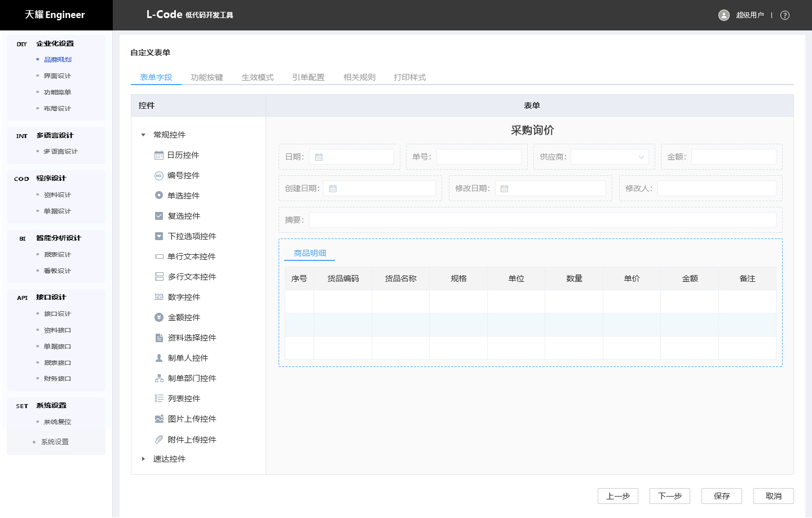
Task: Choose the checkbox control (复选控件) item
Action: pos(183,216)
